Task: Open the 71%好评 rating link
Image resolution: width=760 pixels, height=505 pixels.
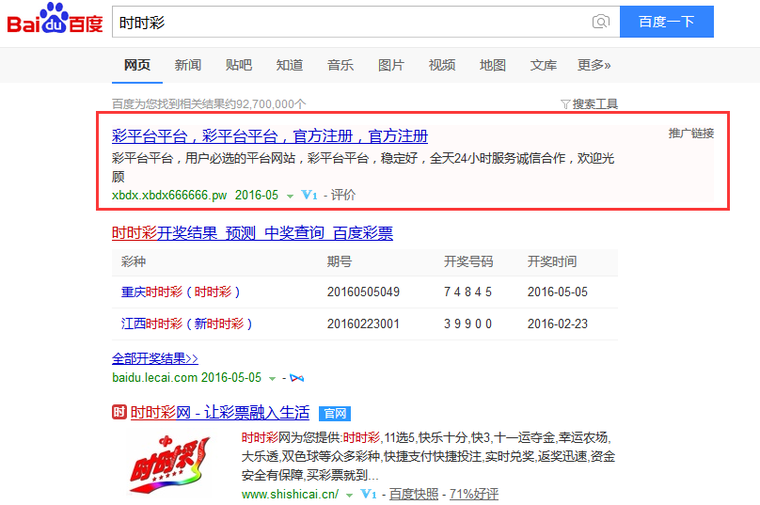Action: coord(474,494)
